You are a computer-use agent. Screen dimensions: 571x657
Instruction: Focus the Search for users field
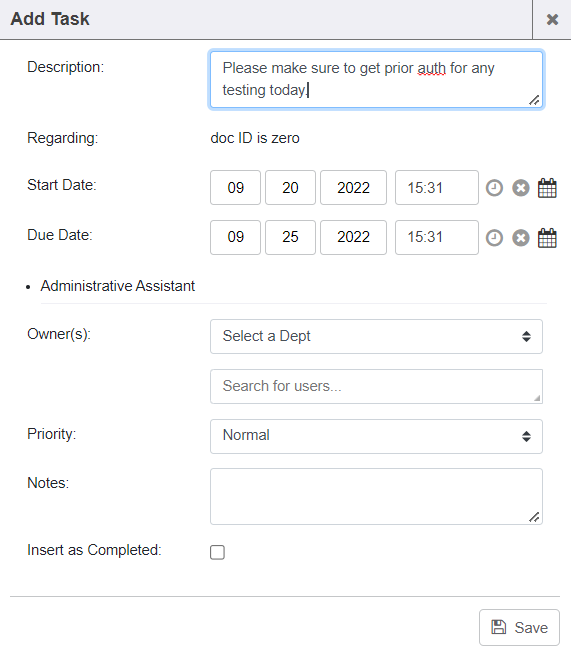(376, 386)
